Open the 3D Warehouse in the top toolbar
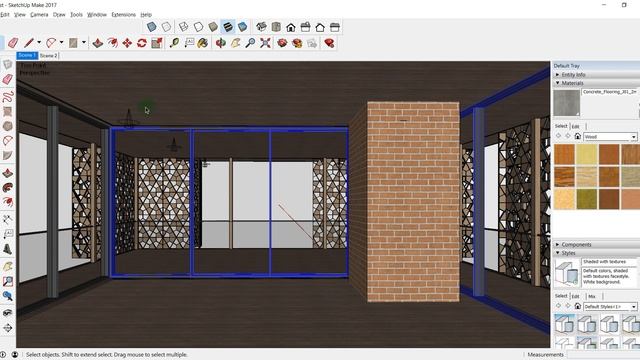The image size is (640, 360). point(282,42)
